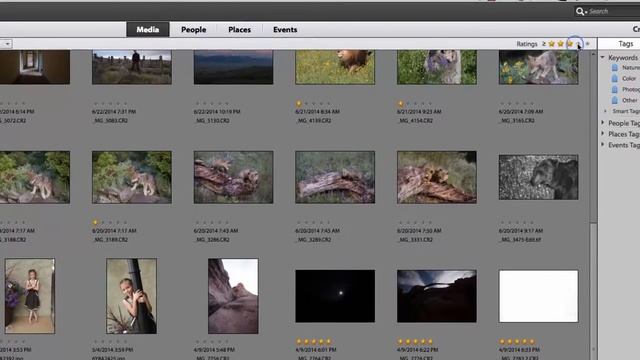Select the hallway interior thumbnail
The height and width of the screenshot is (360, 640).
point(35,67)
